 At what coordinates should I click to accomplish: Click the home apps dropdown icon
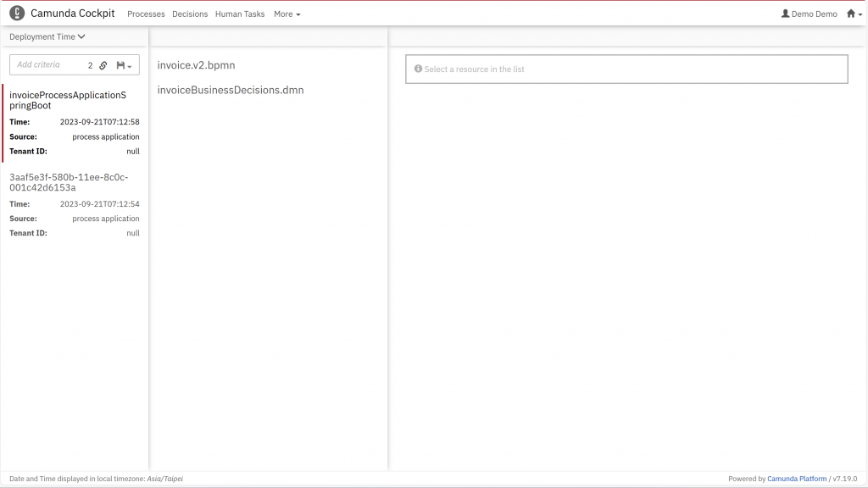854,14
